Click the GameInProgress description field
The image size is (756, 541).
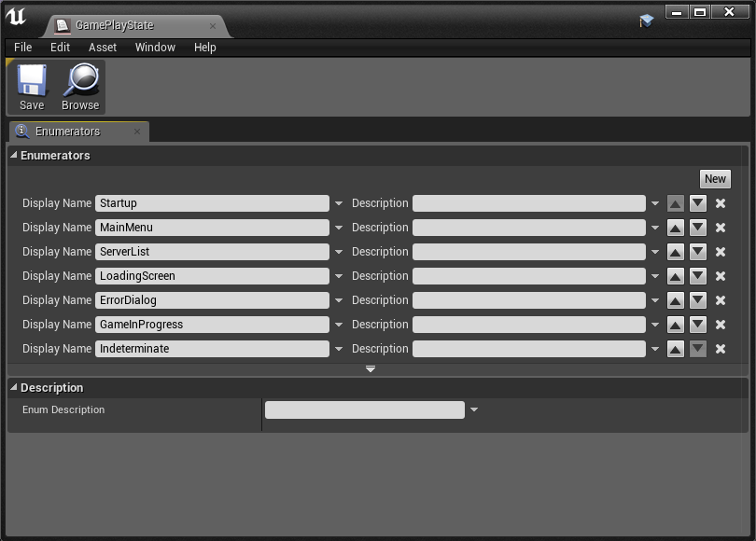[529, 325]
